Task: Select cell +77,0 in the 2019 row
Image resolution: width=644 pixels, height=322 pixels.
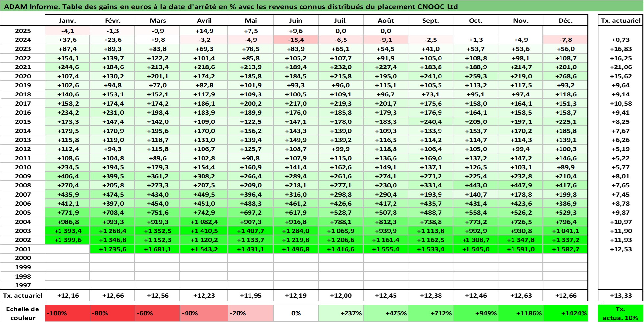Action: (x=157, y=85)
